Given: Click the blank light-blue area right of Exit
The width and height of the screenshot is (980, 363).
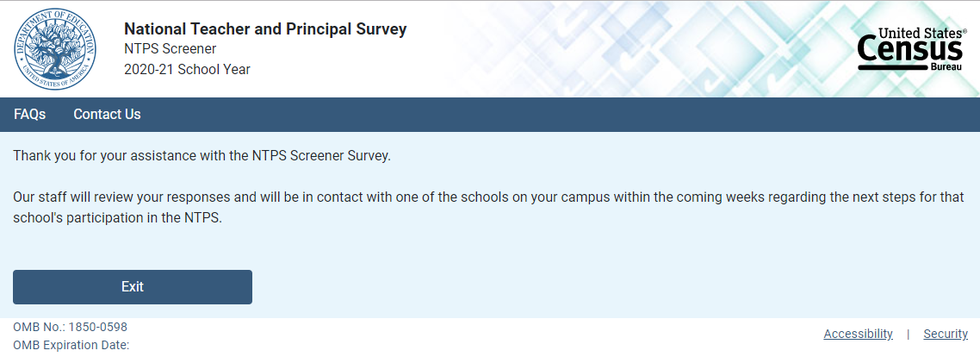Looking at the screenshot, I should [603, 287].
